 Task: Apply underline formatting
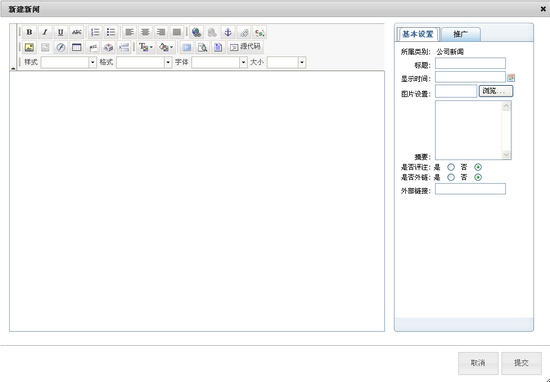[x=60, y=32]
